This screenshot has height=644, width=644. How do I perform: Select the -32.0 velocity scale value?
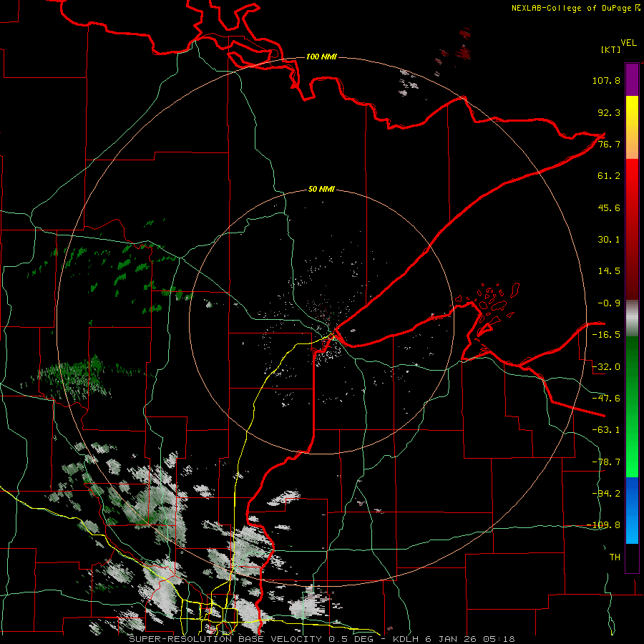(606, 367)
